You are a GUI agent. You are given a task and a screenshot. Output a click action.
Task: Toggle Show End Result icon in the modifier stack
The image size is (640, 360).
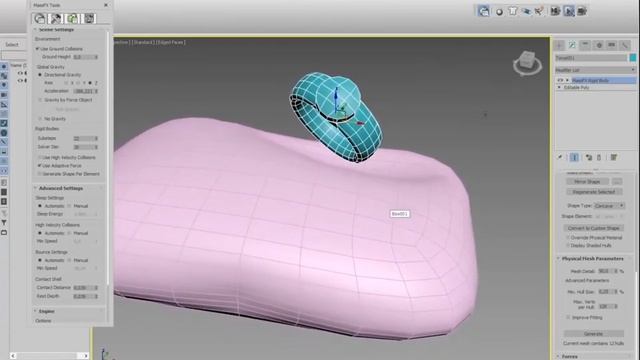click(574, 157)
